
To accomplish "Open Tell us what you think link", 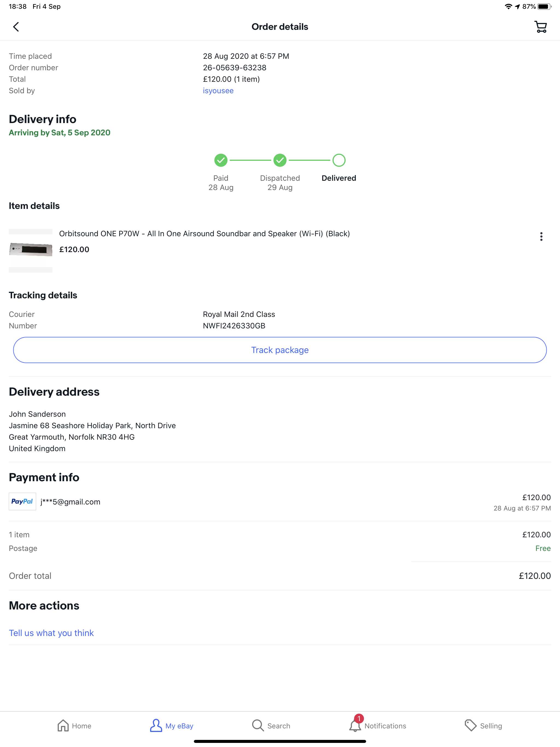I will 51,633.
